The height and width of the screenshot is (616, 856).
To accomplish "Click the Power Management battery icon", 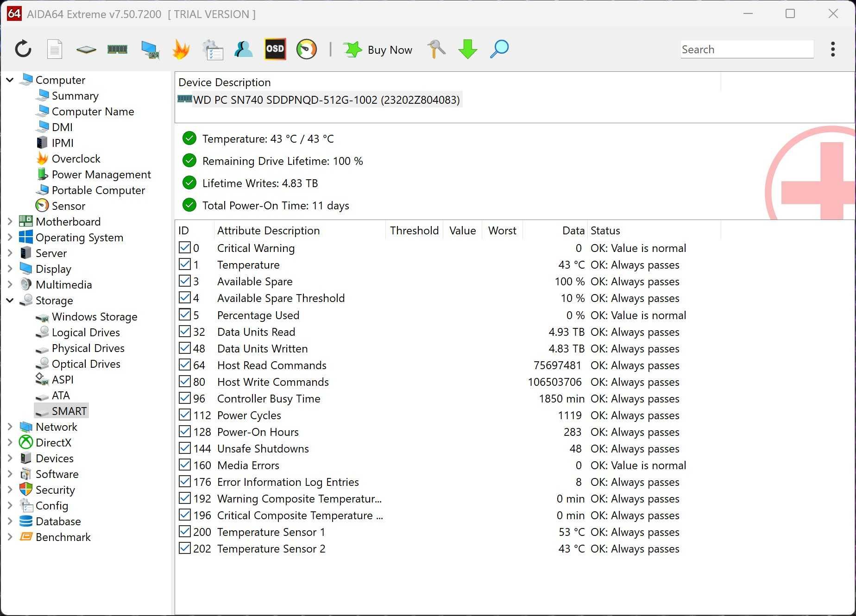I will pos(42,174).
